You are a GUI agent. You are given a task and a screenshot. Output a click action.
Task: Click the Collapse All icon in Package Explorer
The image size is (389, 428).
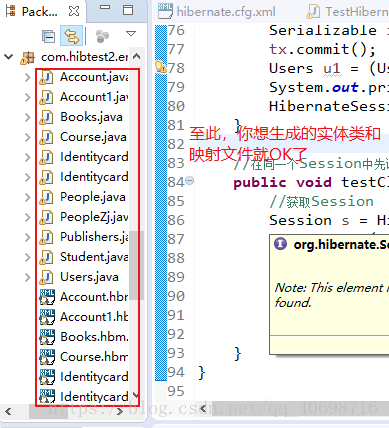coord(48,36)
